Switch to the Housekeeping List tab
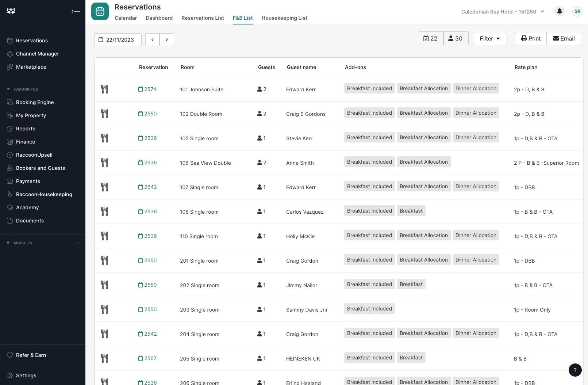Screen dimensions: 588x385 [x=284, y=18]
